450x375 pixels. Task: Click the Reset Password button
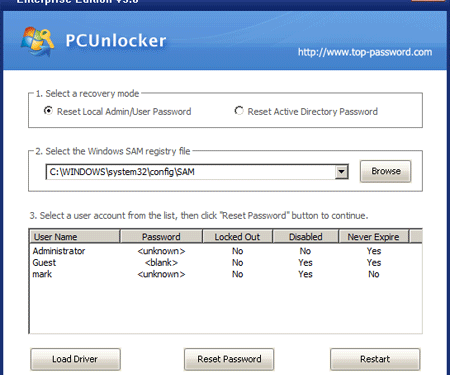point(229,359)
